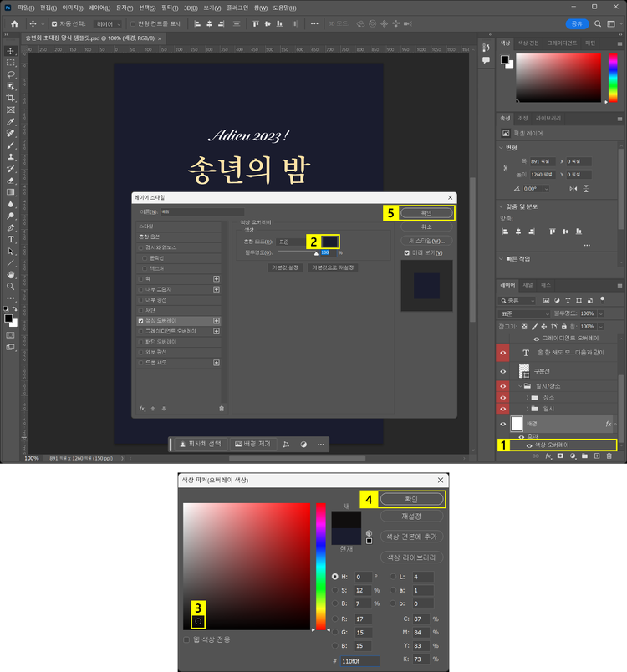Select the S radio button in color picker
This screenshot has width=627, height=672.
click(335, 590)
